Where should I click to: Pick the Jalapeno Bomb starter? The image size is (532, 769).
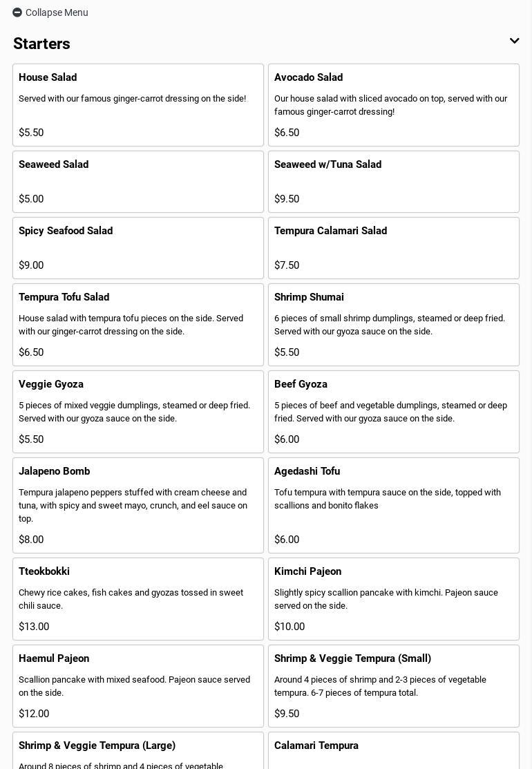[138, 505]
